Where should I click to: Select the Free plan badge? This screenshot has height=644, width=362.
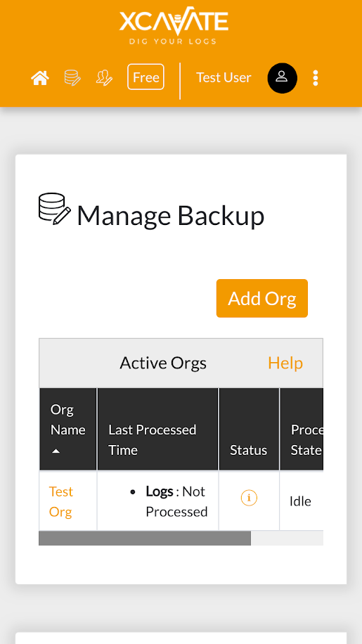pos(146,77)
